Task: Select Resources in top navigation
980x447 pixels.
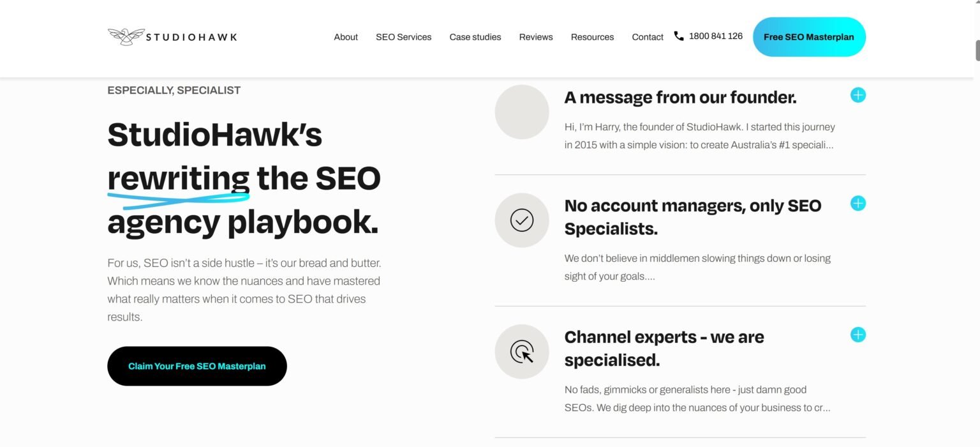Action: pyautogui.click(x=592, y=37)
